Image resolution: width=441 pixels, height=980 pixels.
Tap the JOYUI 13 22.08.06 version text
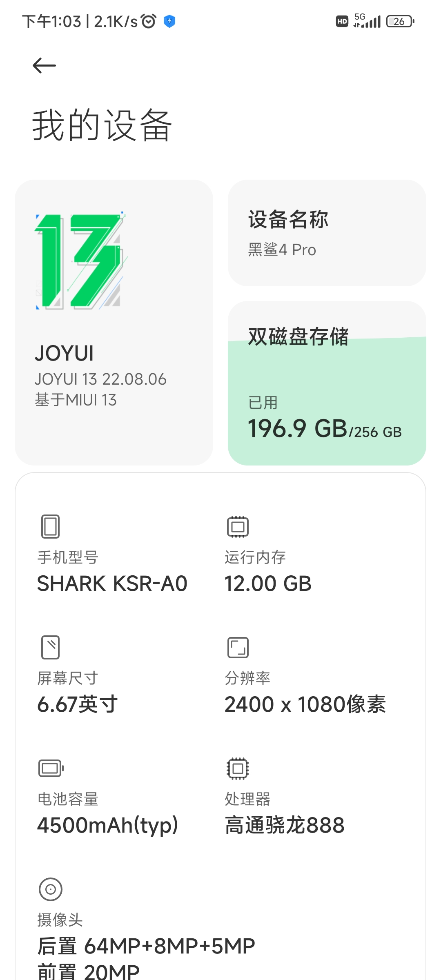(100, 379)
